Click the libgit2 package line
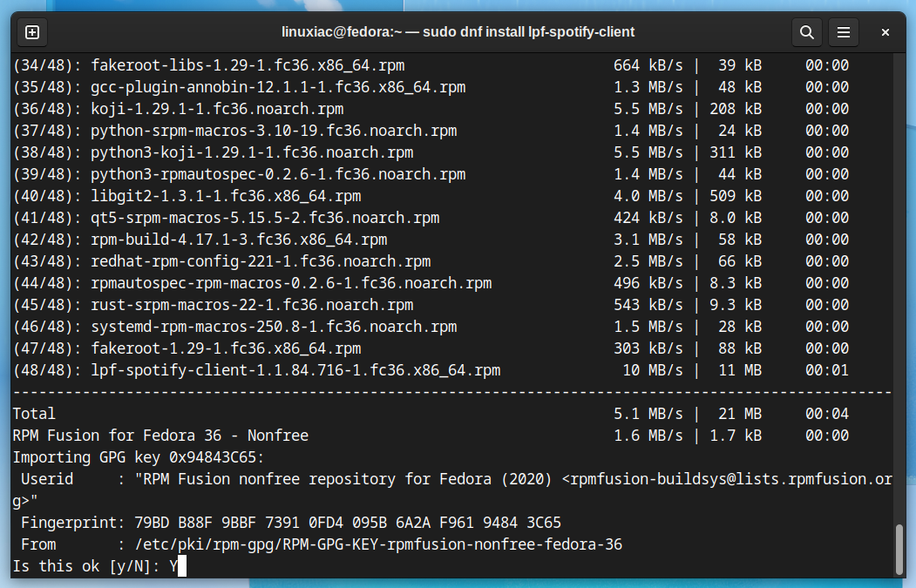 431,196
